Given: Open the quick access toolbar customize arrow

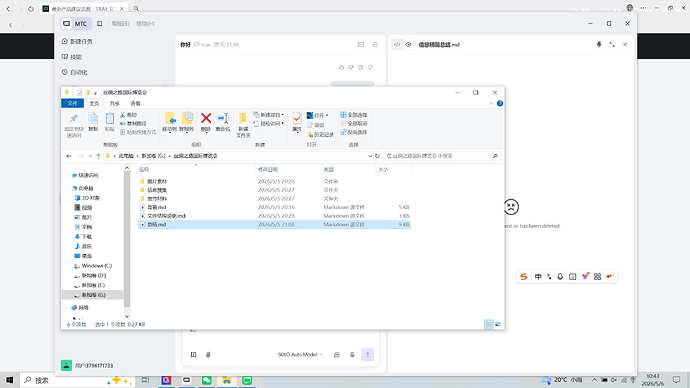Looking at the screenshot, I should [x=95, y=93].
